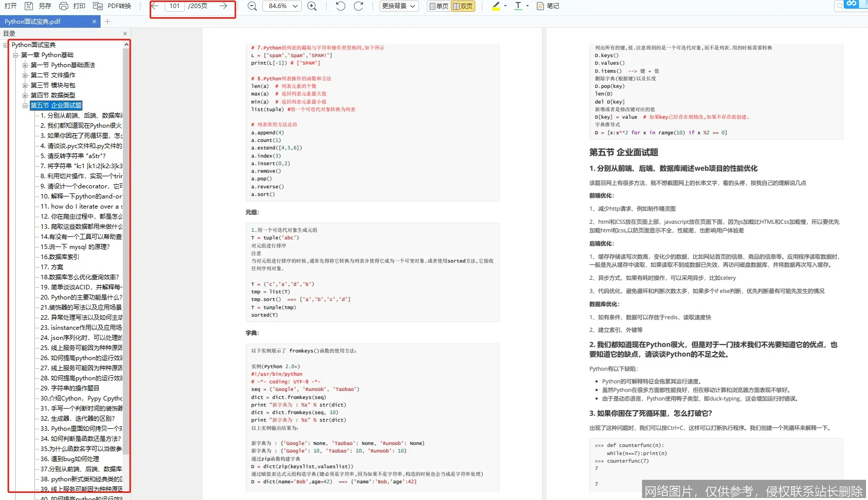Expand 第一节 Python基础语法 in outline

pos(25,65)
